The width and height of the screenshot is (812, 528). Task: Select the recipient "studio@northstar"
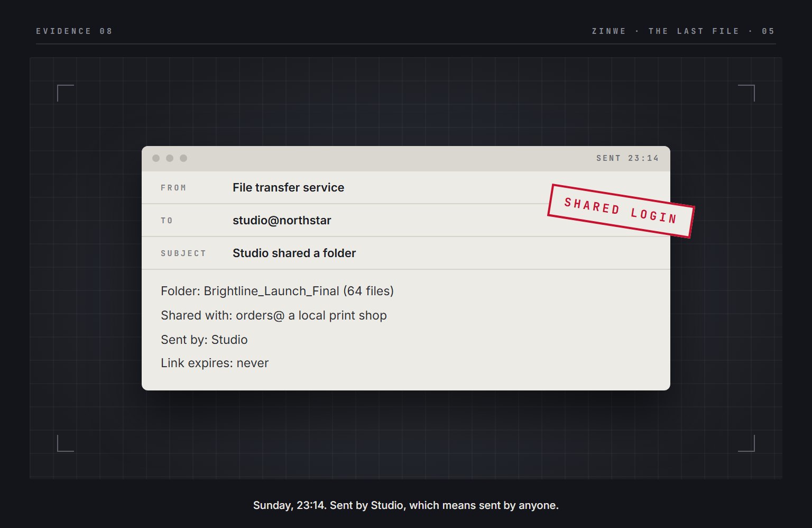282,220
